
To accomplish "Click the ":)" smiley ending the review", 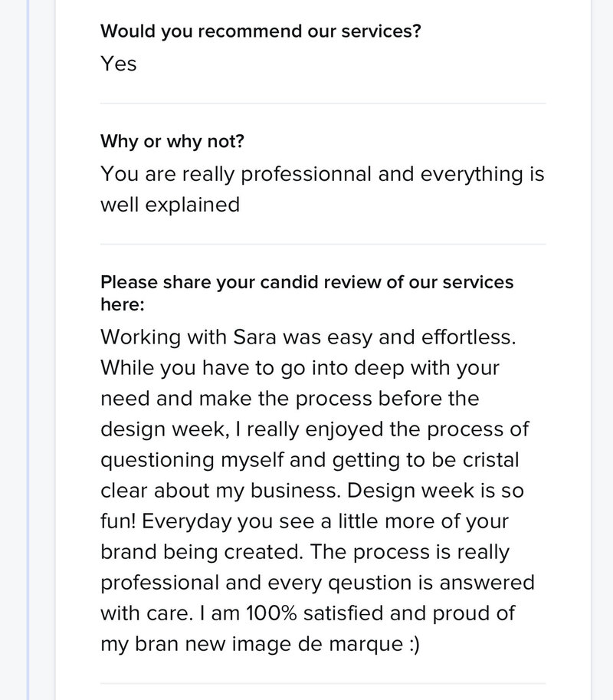I will 414,645.
